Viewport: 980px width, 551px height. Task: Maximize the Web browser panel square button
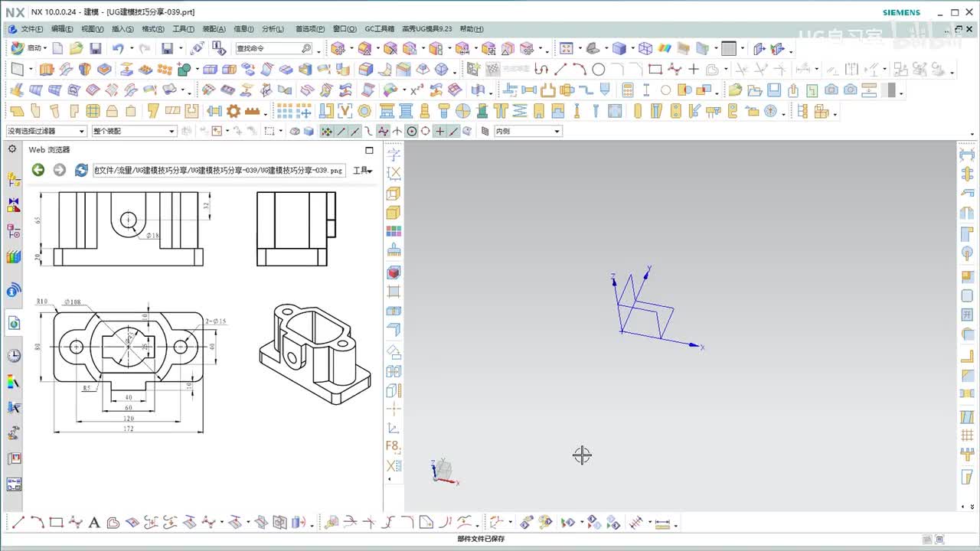point(369,150)
